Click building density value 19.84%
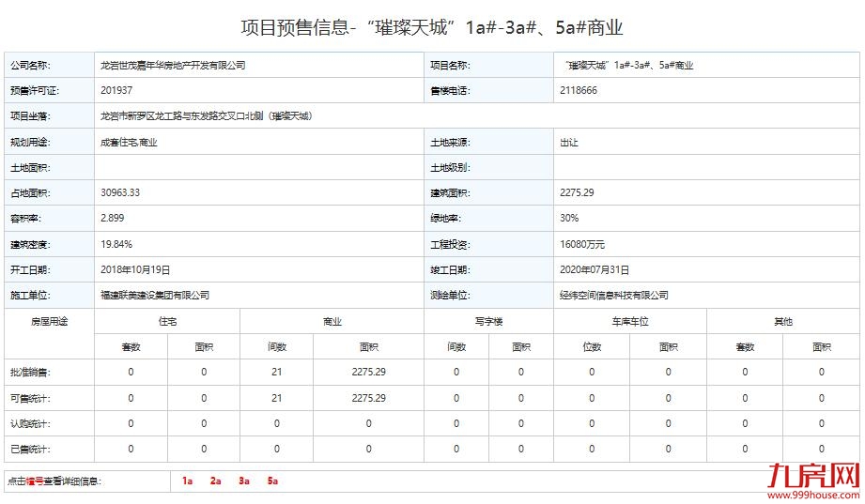The width and height of the screenshot is (865, 504). point(116,244)
